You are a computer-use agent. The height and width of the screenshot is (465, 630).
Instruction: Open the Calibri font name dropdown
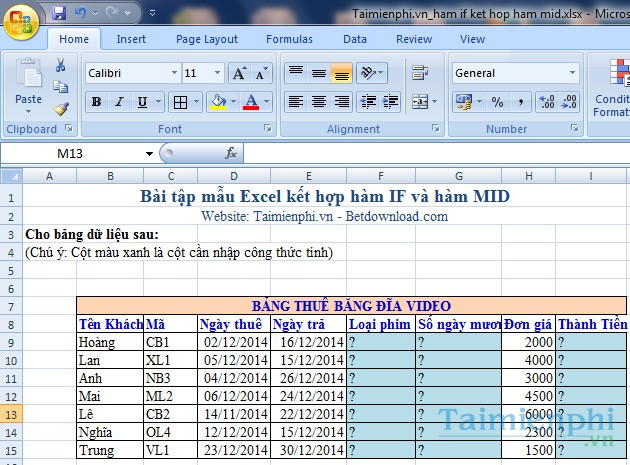click(175, 73)
